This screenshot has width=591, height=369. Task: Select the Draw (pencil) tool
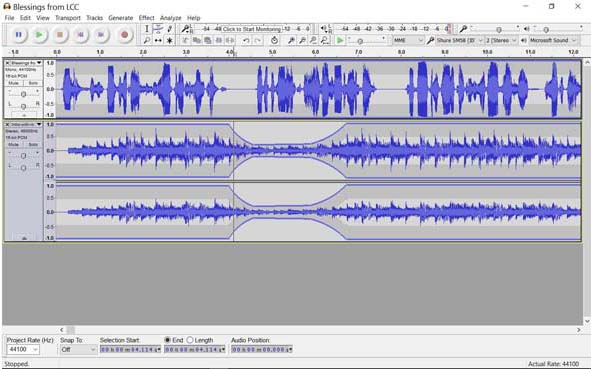(x=170, y=29)
